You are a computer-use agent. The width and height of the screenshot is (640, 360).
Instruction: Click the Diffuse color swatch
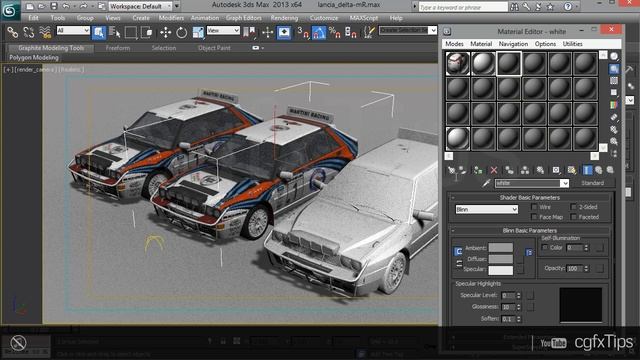[x=500, y=259]
